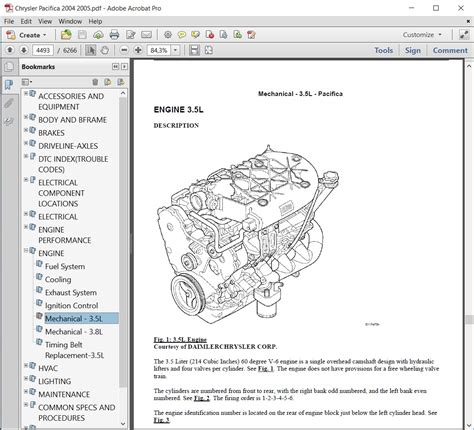Image resolution: width=474 pixels, height=430 pixels.
Task: Click the new bookmark icon
Action: [x=107, y=82]
